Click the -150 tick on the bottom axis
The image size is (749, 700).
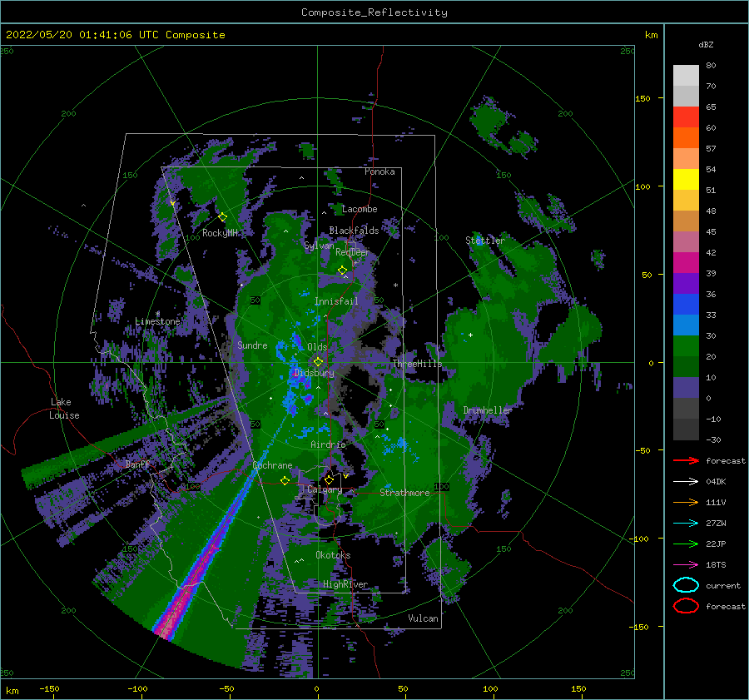tap(49, 688)
